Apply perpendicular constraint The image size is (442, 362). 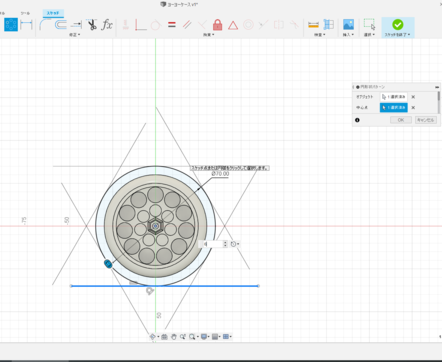(x=202, y=25)
